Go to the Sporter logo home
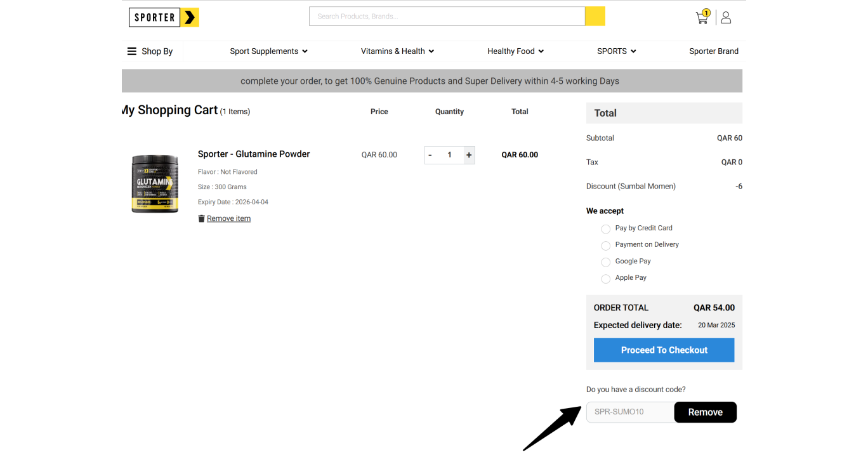Viewport: 868px width, 462px height. (x=164, y=17)
